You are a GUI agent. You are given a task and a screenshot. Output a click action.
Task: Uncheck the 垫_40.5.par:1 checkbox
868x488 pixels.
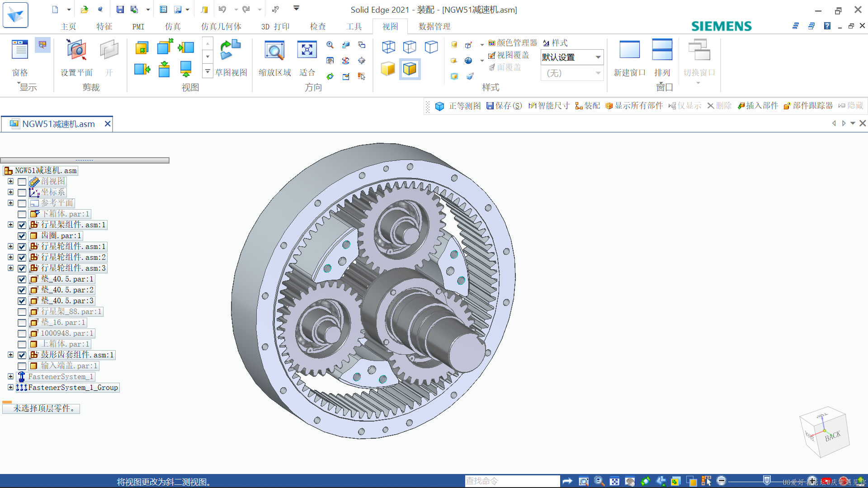pos(22,279)
